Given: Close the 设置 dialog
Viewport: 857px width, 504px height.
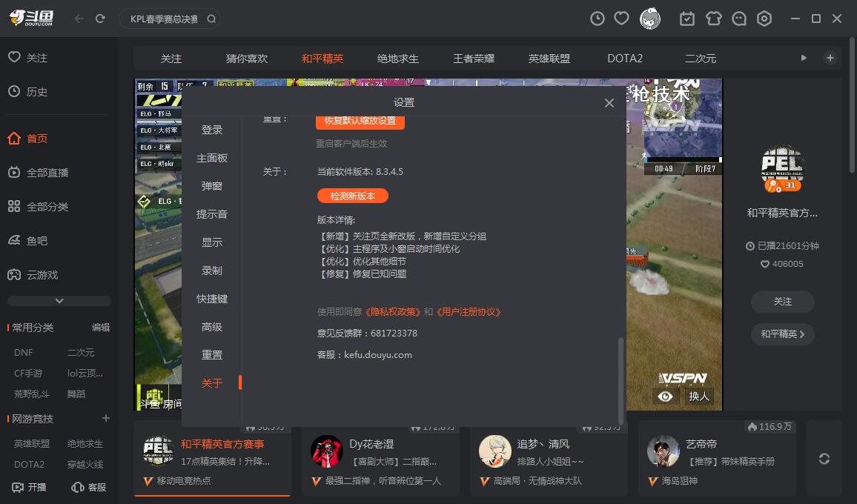Looking at the screenshot, I should point(609,103).
